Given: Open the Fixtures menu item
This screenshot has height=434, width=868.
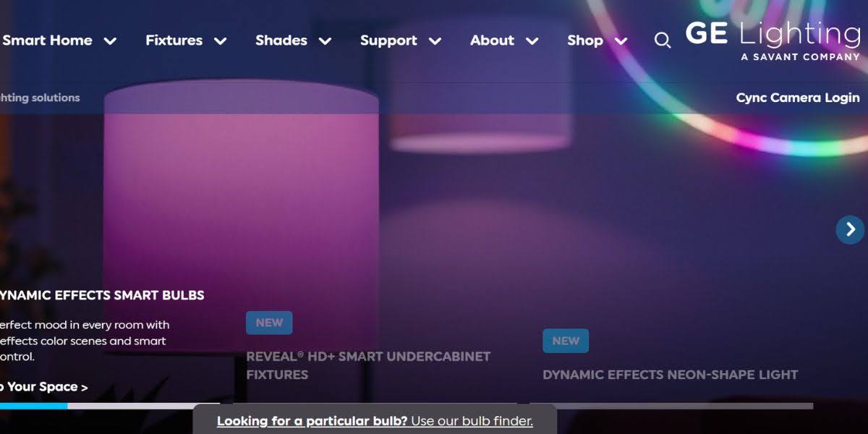Looking at the screenshot, I should tap(174, 41).
